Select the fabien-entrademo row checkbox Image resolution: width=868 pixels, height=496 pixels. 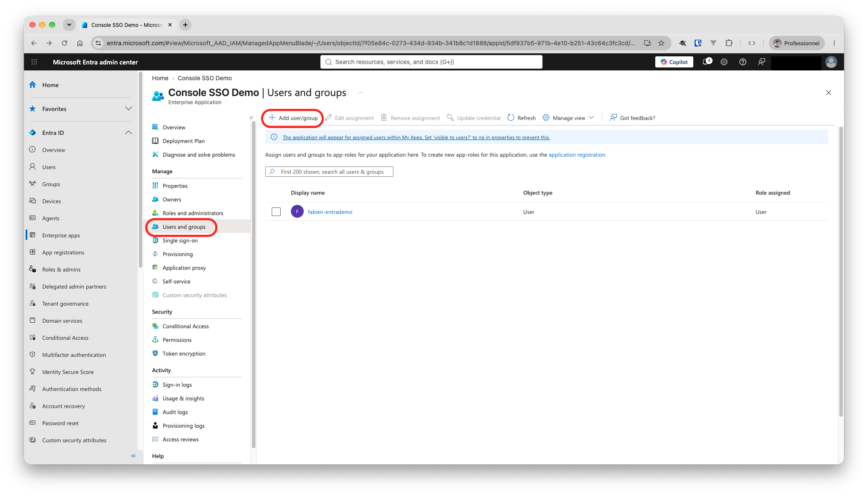pos(276,212)
